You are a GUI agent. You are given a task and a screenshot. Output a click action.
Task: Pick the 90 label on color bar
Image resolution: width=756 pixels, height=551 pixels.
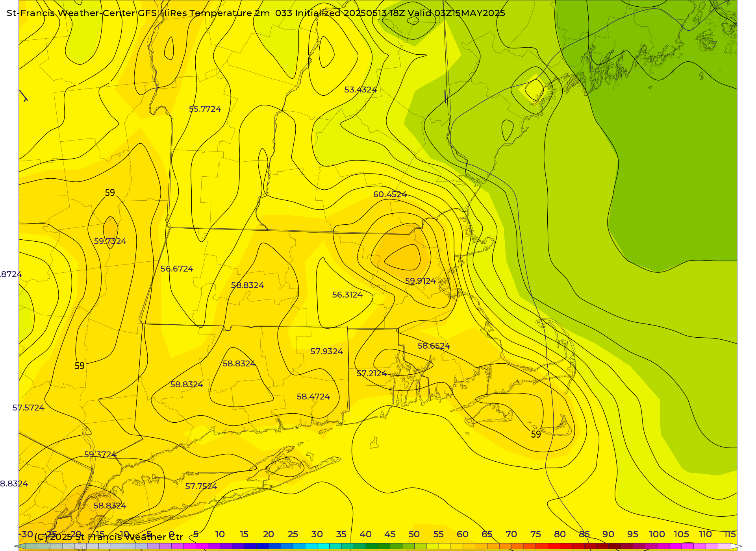pos(608,534)
